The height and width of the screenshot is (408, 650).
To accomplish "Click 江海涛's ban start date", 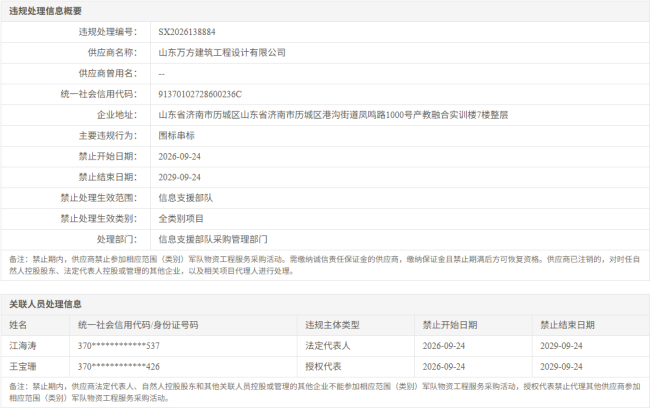I will coord(444,346).
